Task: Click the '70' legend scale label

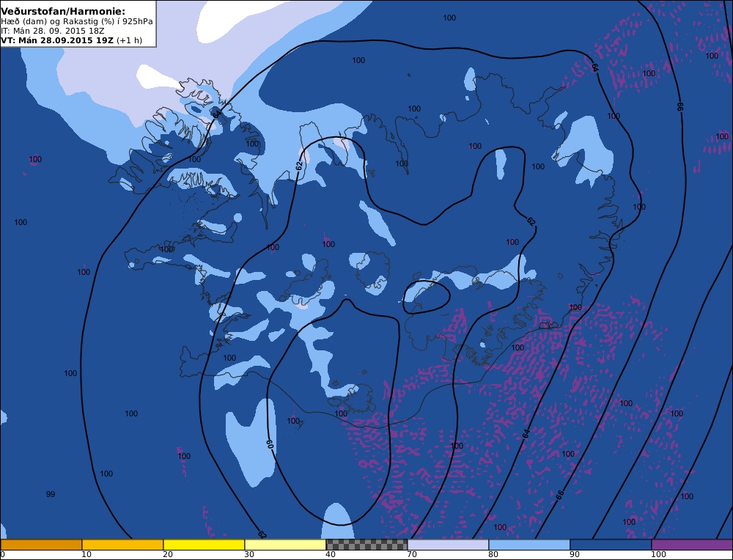Action: coord(411,555)
